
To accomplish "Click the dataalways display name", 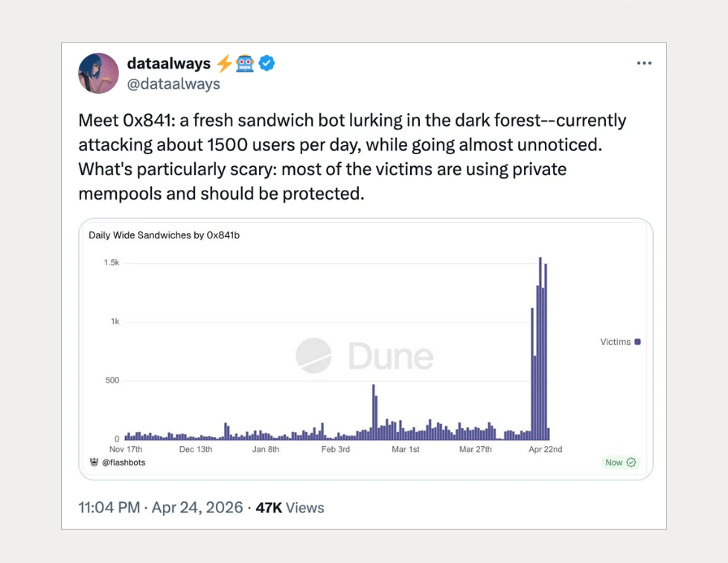I will point(168,63).
